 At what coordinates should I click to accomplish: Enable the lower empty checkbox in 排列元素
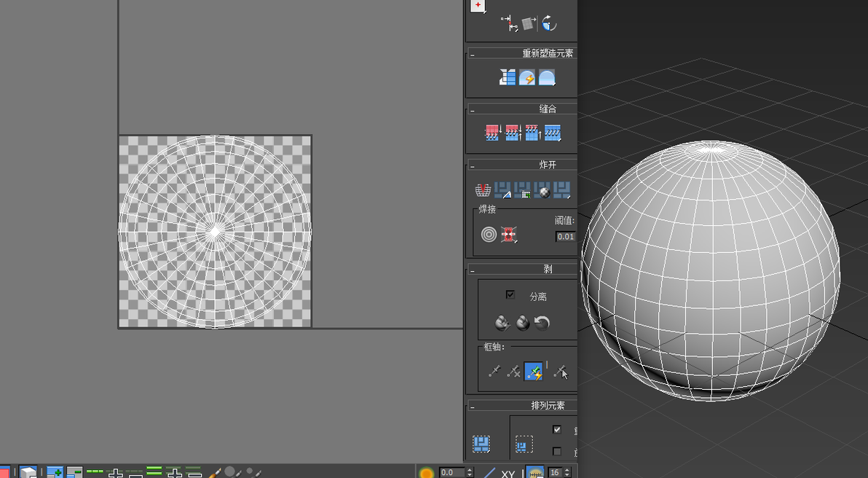pyautogui.click(x=557, y=452)
